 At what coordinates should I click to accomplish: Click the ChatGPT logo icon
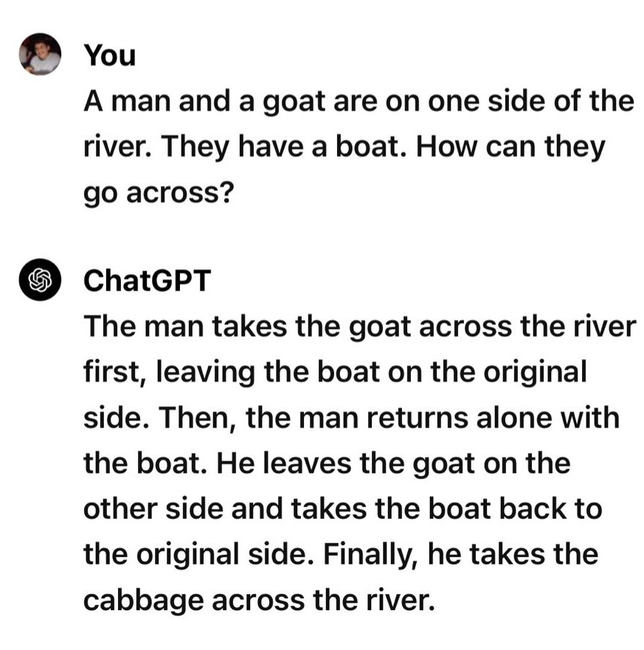point(40,280)
